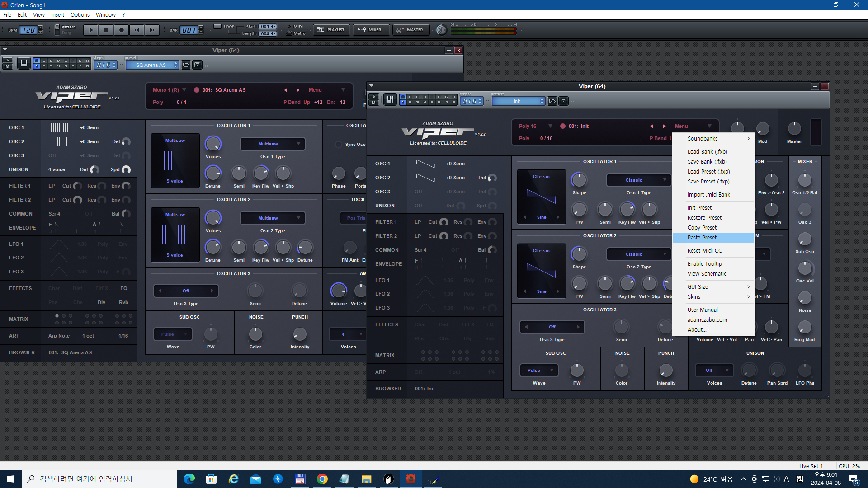Image resolution: width=868 pixels, height=488 pixels.
Task: Open Osc 1 Type Multisaw dropdown, left Viper
Action: [x=273, y=144]
